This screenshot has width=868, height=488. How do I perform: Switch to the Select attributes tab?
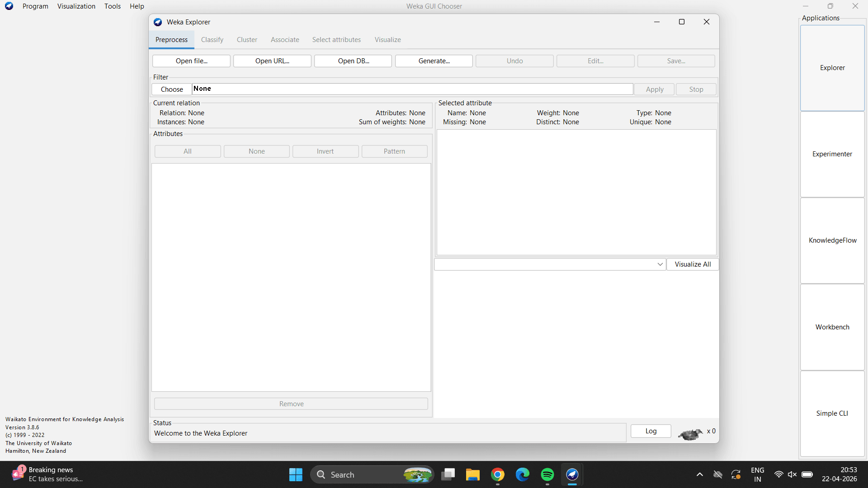[x=336, y=40]
